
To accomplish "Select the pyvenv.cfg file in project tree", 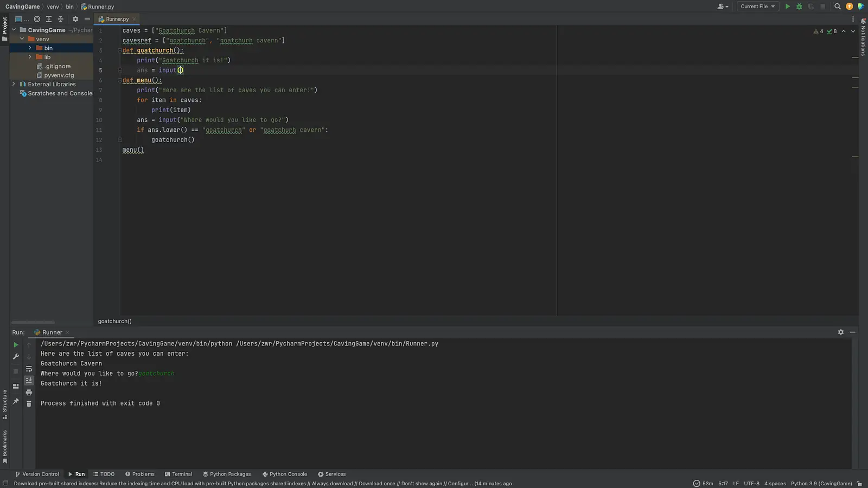I will click(59, 75).
